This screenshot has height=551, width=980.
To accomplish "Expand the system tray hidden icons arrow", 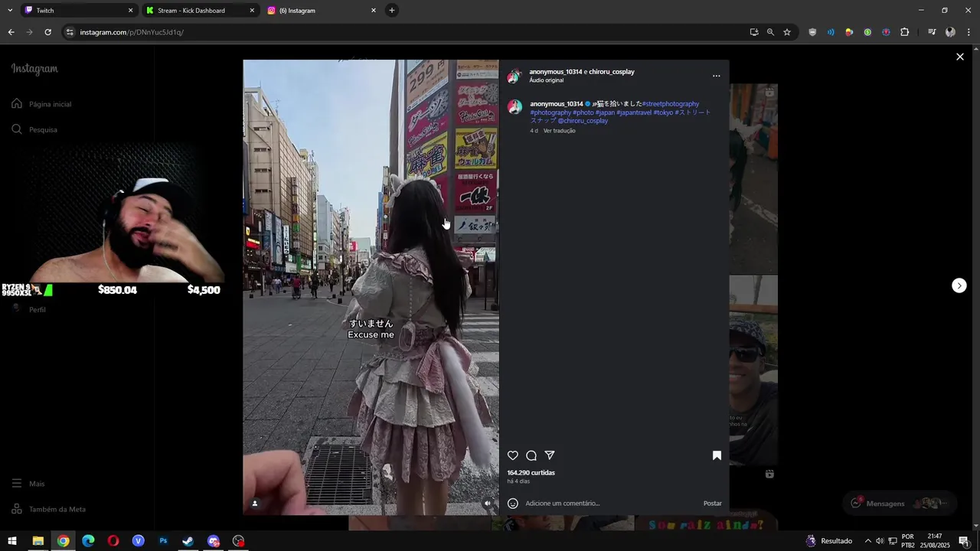I will pyautogui.click(x=867, y=541).
